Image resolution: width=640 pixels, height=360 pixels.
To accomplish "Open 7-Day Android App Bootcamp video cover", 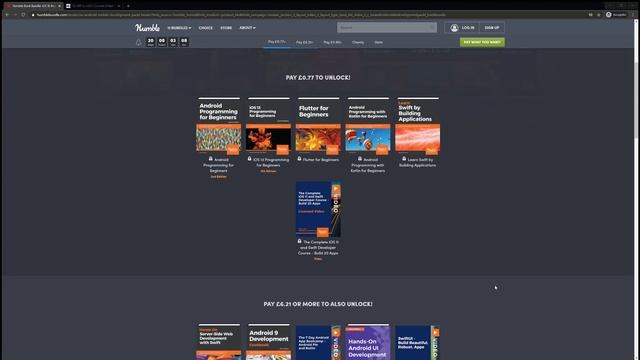I will coord(318,342).
